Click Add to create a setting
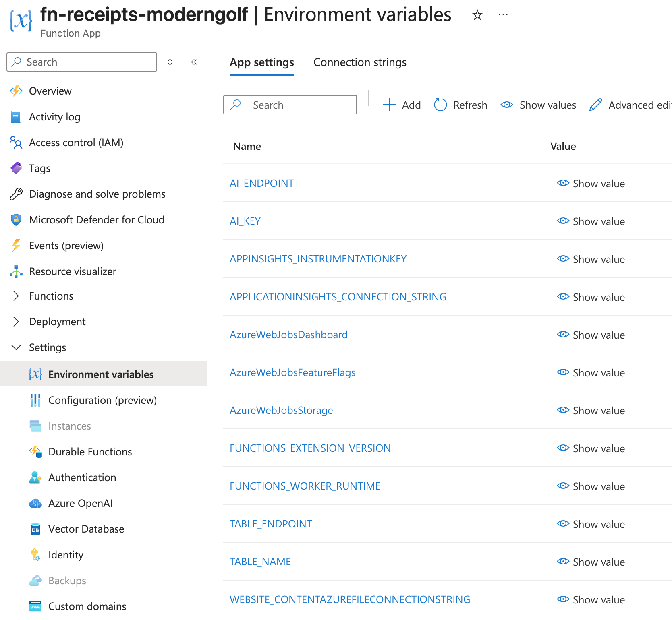672x620 pixels. 402,105
